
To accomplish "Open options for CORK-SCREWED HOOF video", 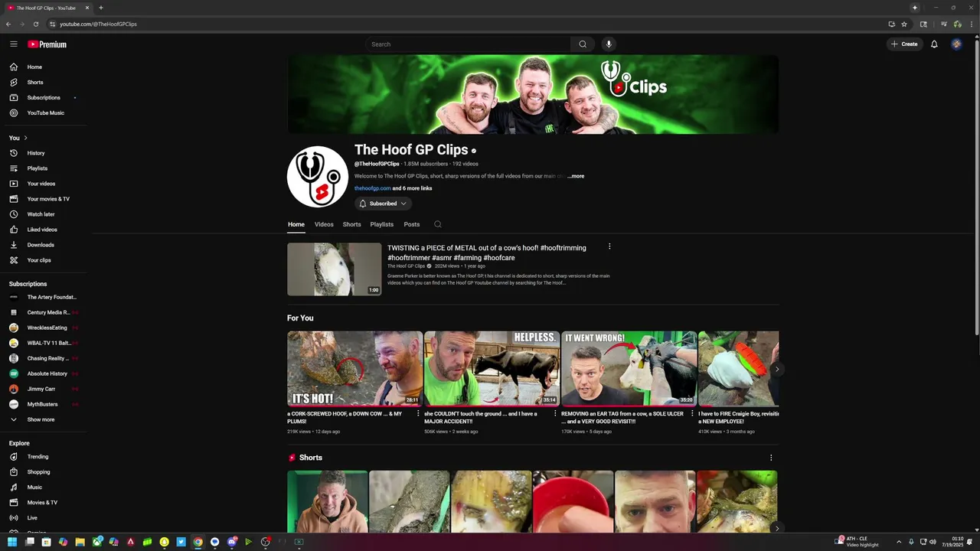I will 418,413.
